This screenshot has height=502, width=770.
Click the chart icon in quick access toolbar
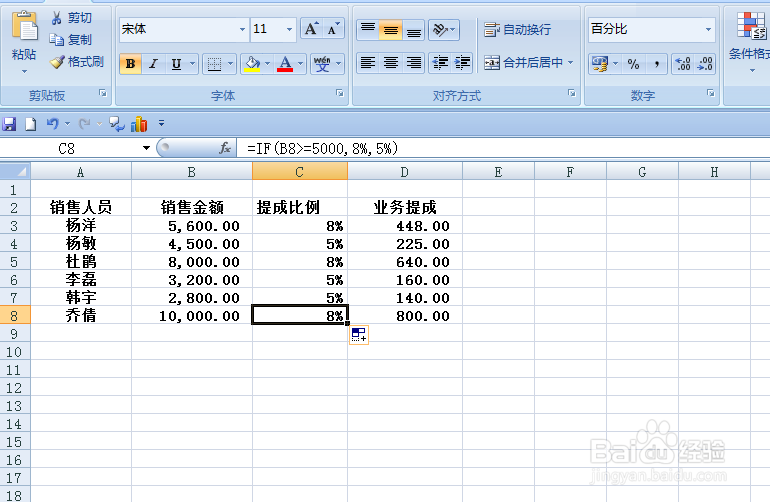[x=139, y=124]
